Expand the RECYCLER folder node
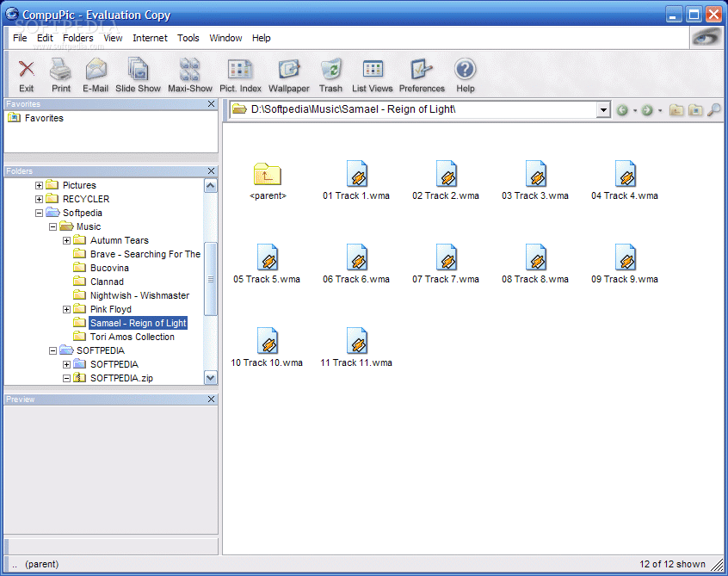The height and width of the screenshot is (576, 728). point(39,199)
